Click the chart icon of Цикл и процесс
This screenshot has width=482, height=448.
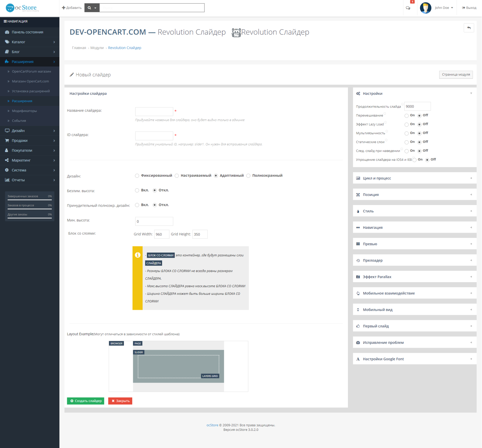[358, 178]
